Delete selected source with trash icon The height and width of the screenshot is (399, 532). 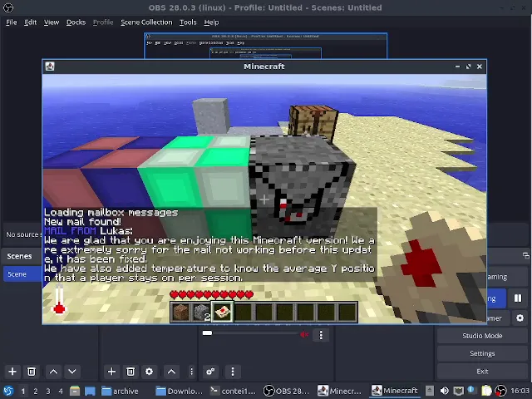pyautogui.click(x=131, y=372)
